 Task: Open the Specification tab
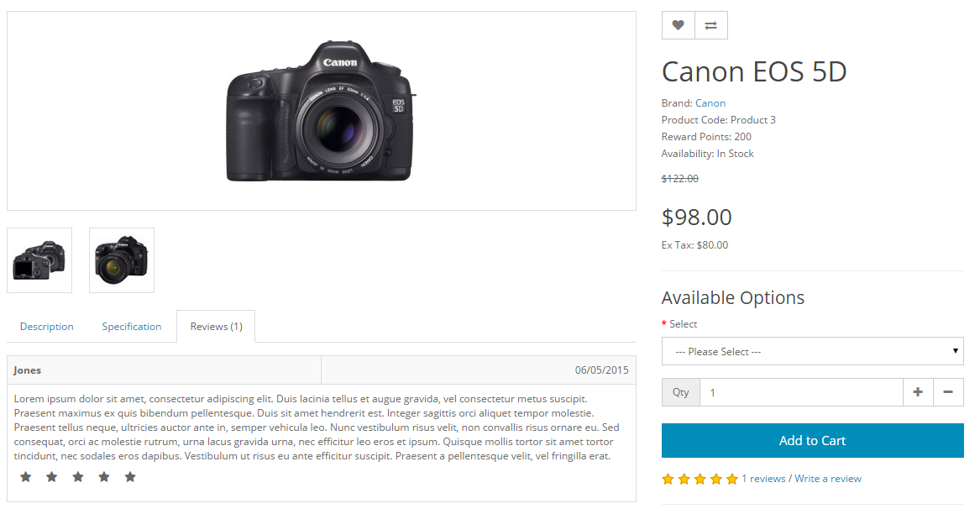131,326
